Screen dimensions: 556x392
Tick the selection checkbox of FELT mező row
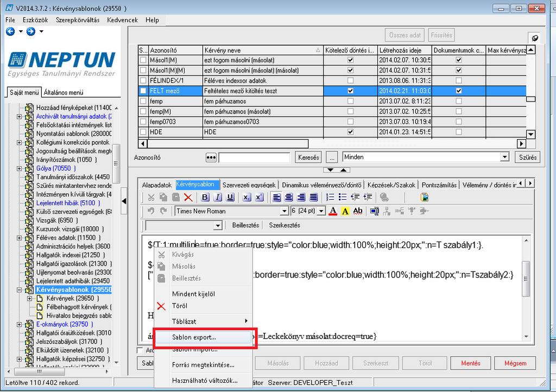click(143, 91)
